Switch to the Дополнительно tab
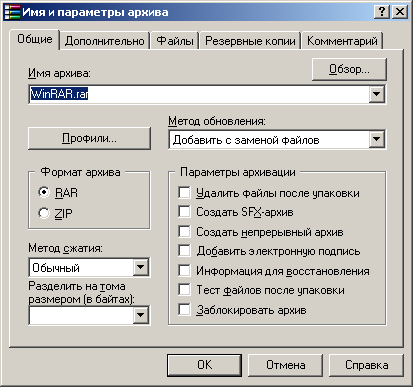The image size is (413, 387). coord(105,41)
